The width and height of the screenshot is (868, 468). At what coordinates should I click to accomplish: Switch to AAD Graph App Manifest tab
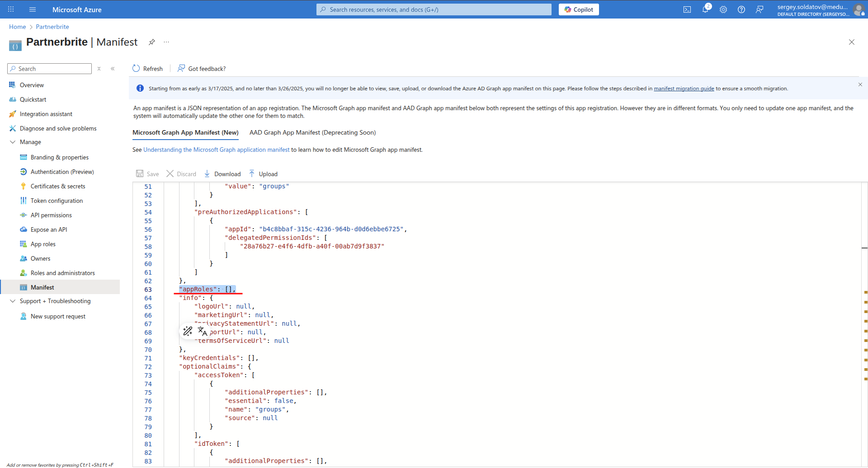click(x=313, y=132)
